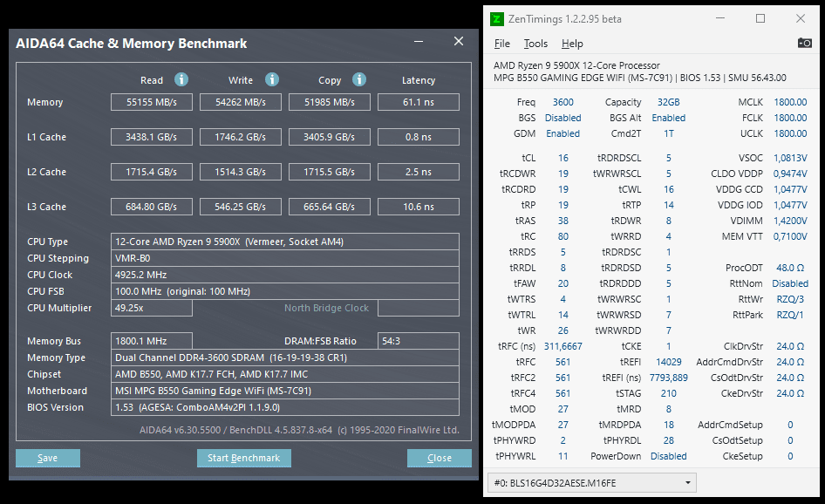Screen dimensions: 825x504
Task: Click the ZenTimings camera screenshot icon
Action: point(804,43)
